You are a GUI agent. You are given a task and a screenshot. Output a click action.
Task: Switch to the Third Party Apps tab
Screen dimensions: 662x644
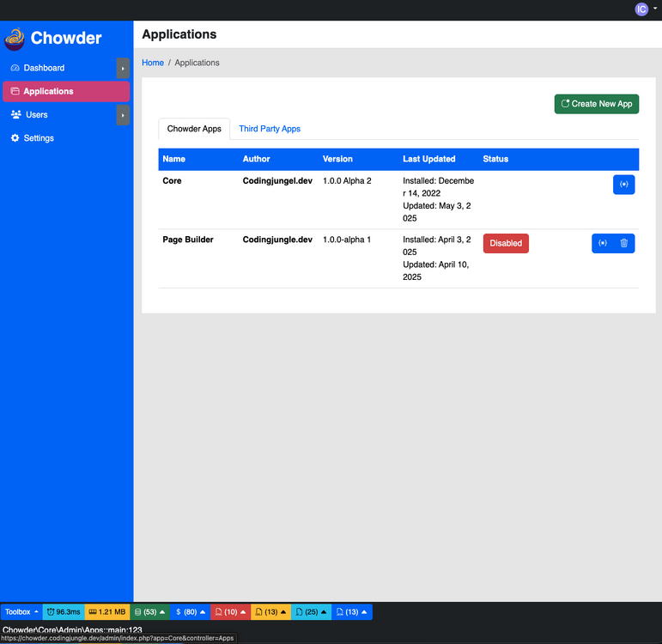pos(270,129)
